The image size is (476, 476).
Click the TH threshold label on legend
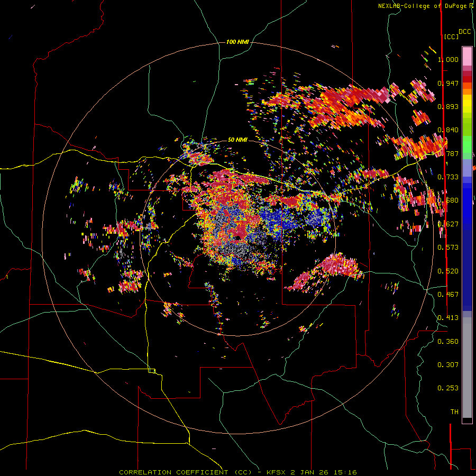[454, 412]
